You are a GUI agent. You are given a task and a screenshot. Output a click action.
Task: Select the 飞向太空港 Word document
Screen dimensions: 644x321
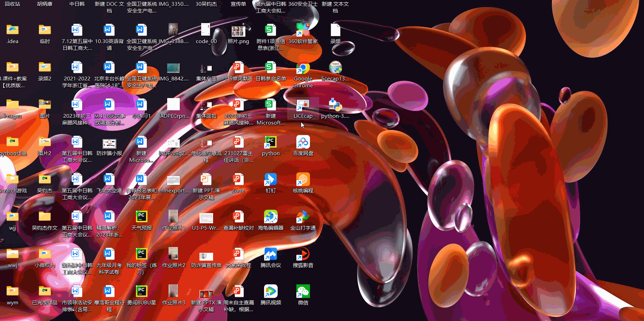pos(109,180)
